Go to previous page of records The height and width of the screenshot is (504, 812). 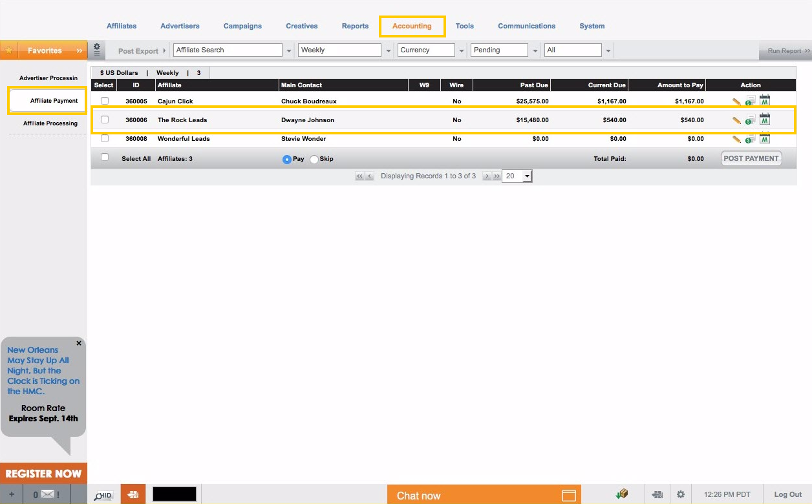[x=370, y=176]
